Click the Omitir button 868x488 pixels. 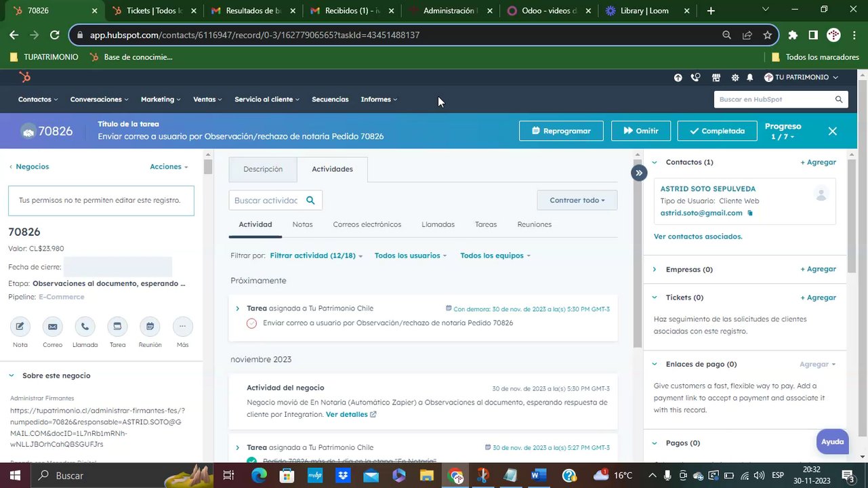[641, 131]
